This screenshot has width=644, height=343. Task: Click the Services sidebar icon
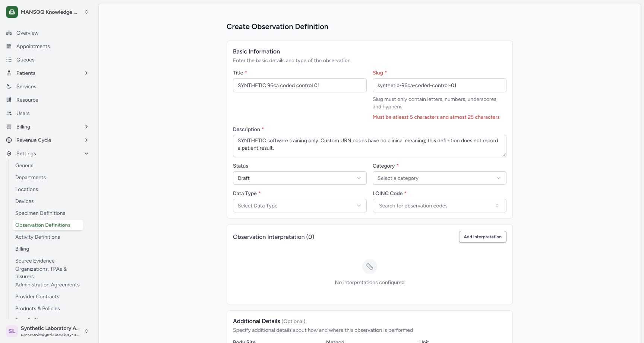click(x=9, y=86)
